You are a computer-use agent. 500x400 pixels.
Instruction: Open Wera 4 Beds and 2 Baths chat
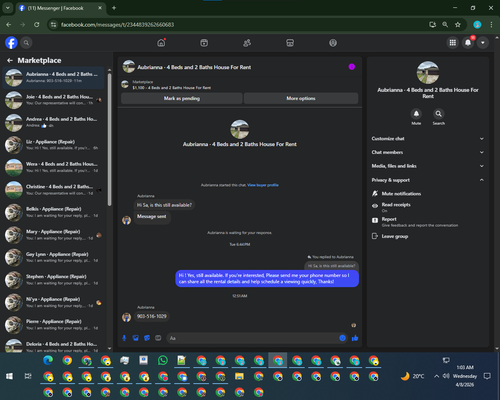pyautogui.click(x=54, y=167)
